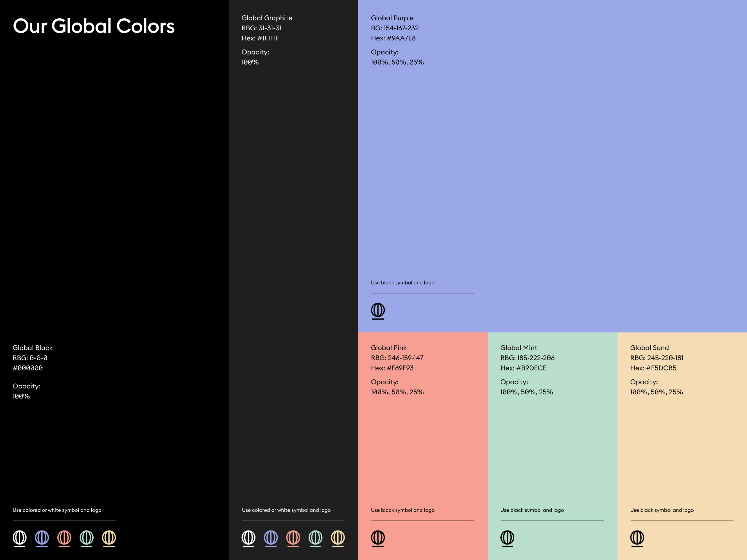This screenshot has width=747, height=560.
Task: Click the 'Our Global Colors' heading
Action: 94,26
